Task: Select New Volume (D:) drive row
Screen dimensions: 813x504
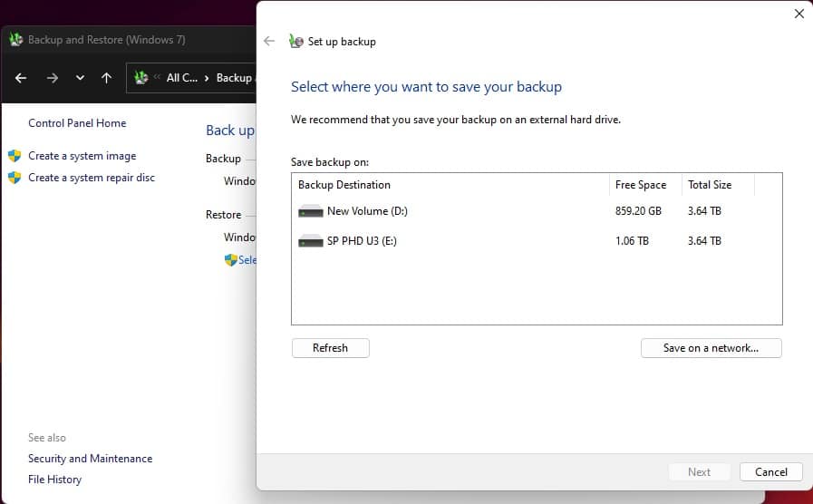Action: pos(537,211)
